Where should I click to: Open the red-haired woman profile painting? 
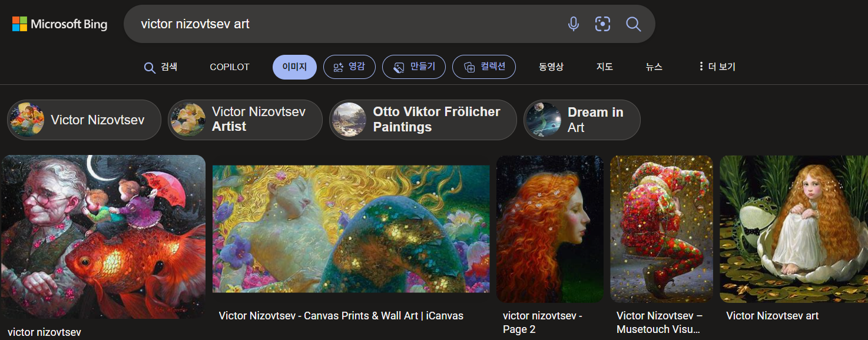tap(550, 229)
